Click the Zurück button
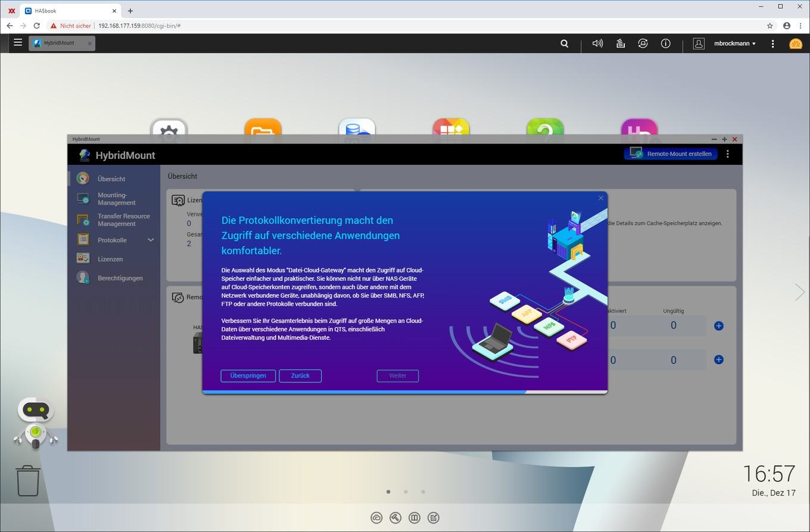Screen dimensions: 810x532 [300, 375]
